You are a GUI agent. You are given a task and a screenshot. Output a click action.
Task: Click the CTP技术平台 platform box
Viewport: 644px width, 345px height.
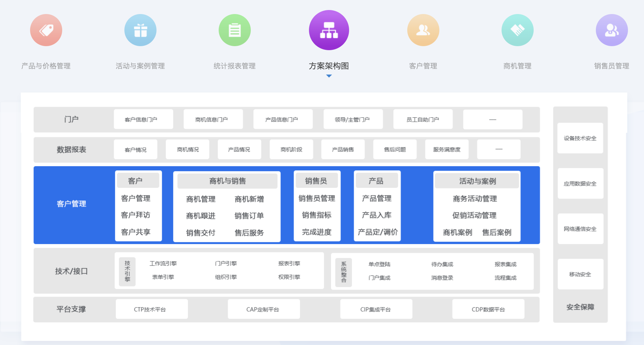(151, 309)
